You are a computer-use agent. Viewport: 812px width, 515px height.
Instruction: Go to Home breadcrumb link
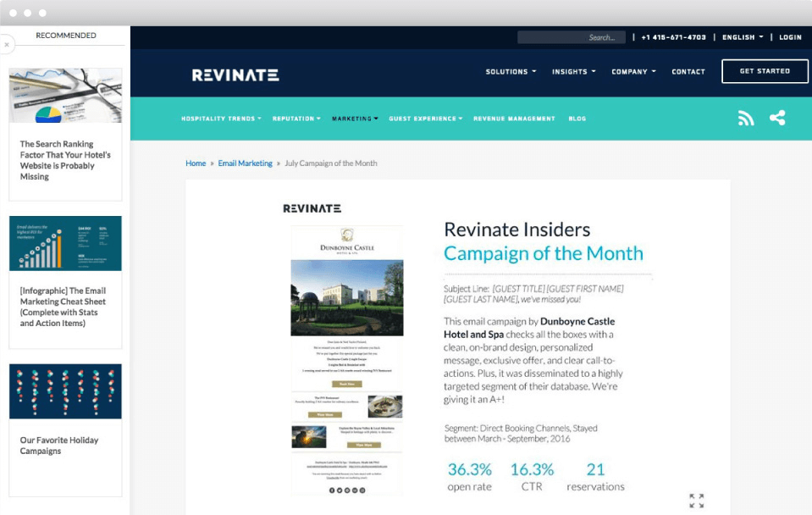[x=196, y=163]
